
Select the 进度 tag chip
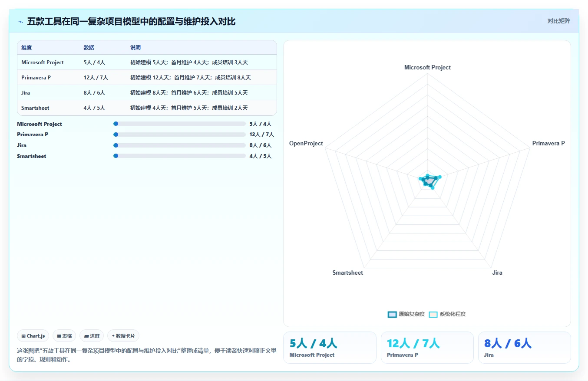[92, 336]
